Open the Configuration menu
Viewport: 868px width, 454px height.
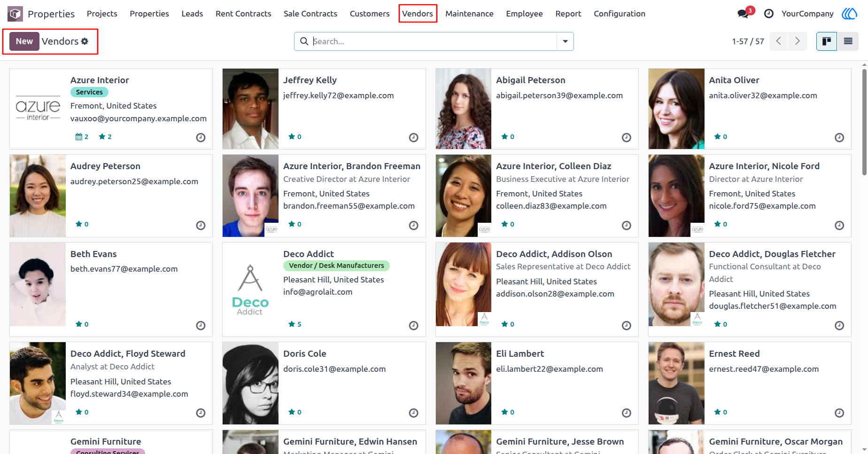[619, 14]
